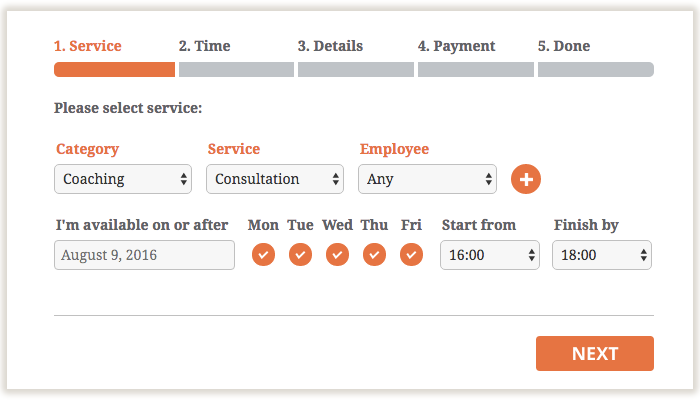
Task: Disable the Fri day checkmark
Action: (x=412, y=254)
